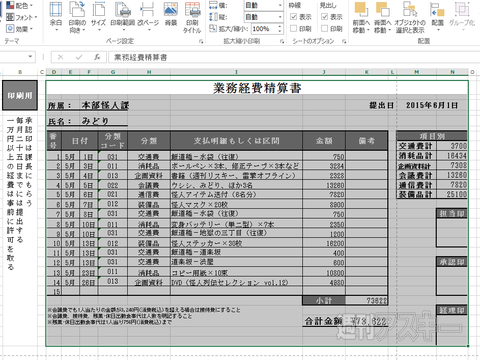The image size is (480, 360).
Task: Toggle 枠線 表示 gridlines view checkbox
Action: coord(294,17)
